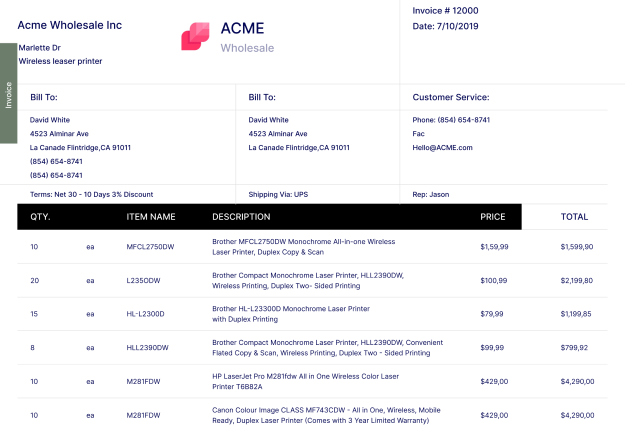Click the L2350DW item name

click(145, 281)
